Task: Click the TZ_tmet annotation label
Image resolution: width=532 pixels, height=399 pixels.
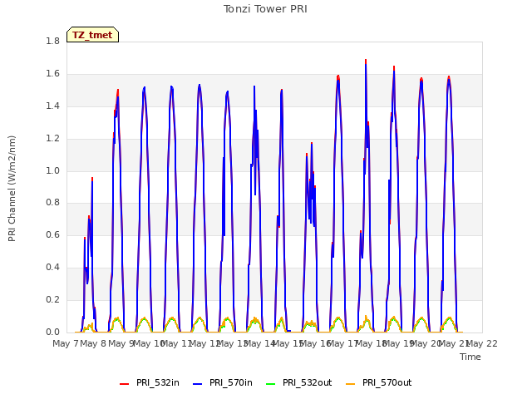Action: click(92, 35)
